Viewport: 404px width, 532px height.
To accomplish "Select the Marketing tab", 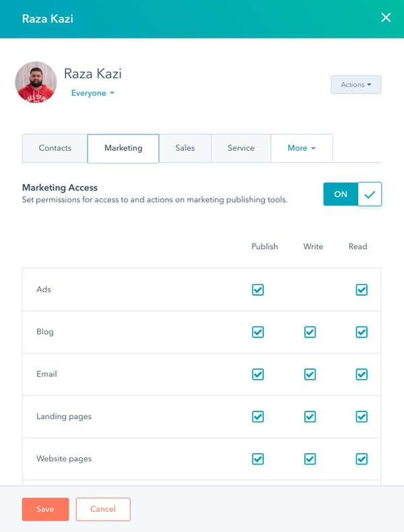I will [123, 148].
